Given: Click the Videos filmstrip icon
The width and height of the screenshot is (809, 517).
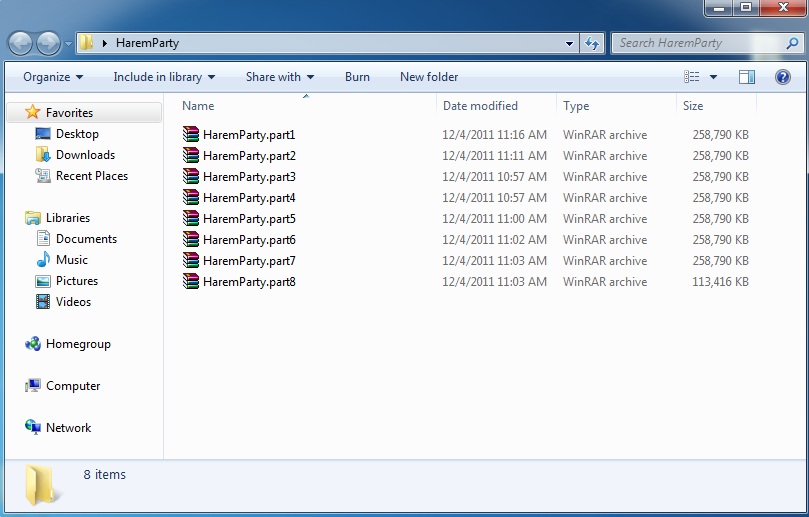Looking at the screenshot, I should tap(43, 302).
